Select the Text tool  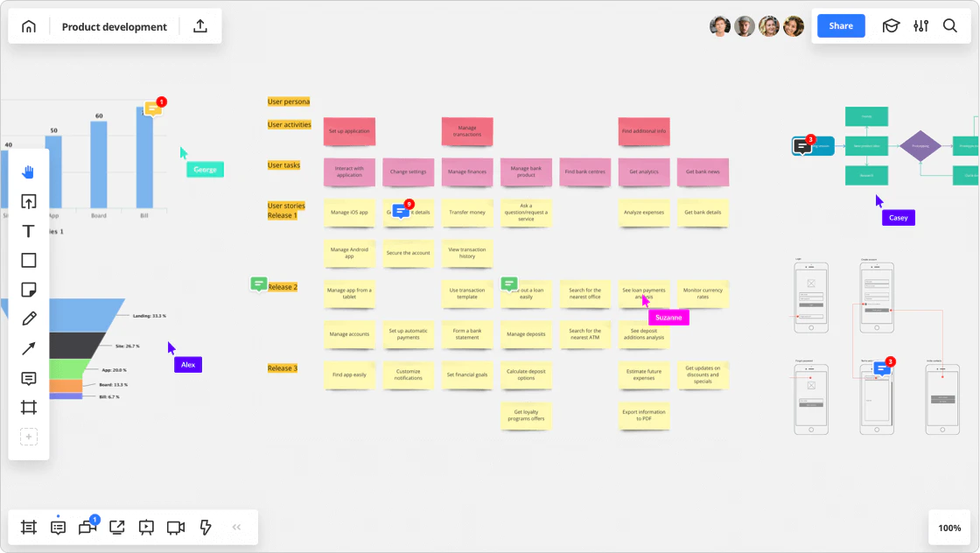pos(28,231)
